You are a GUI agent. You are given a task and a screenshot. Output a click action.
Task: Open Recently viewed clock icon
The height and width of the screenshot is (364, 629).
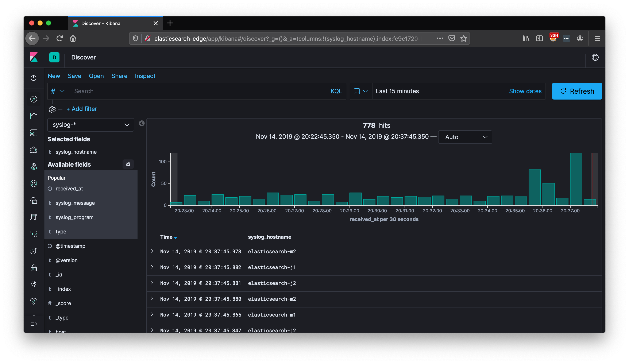(34, 78)
